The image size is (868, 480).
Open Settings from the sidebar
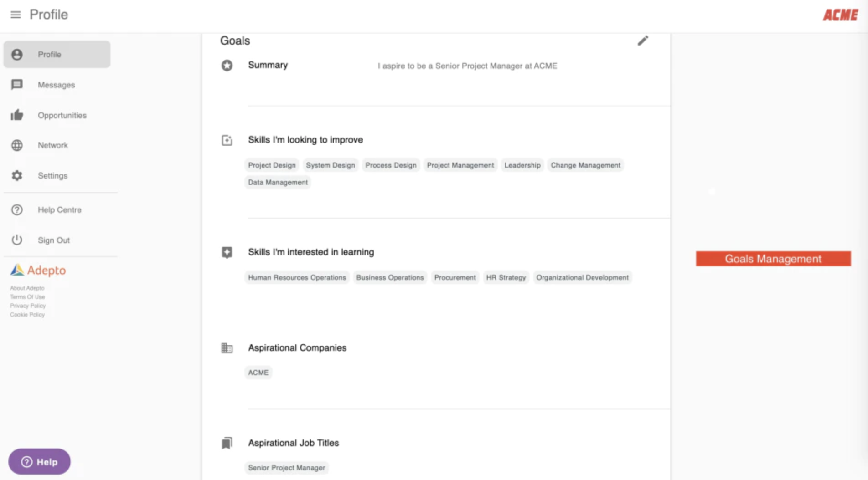tap(52, 176)
